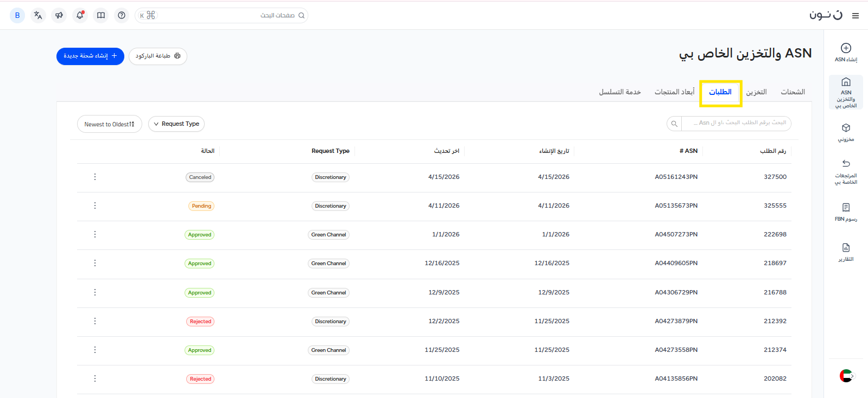This screenshot has height=398, width=868.
Task: Open the help question mark icon
Action: (x=122, y=15)
